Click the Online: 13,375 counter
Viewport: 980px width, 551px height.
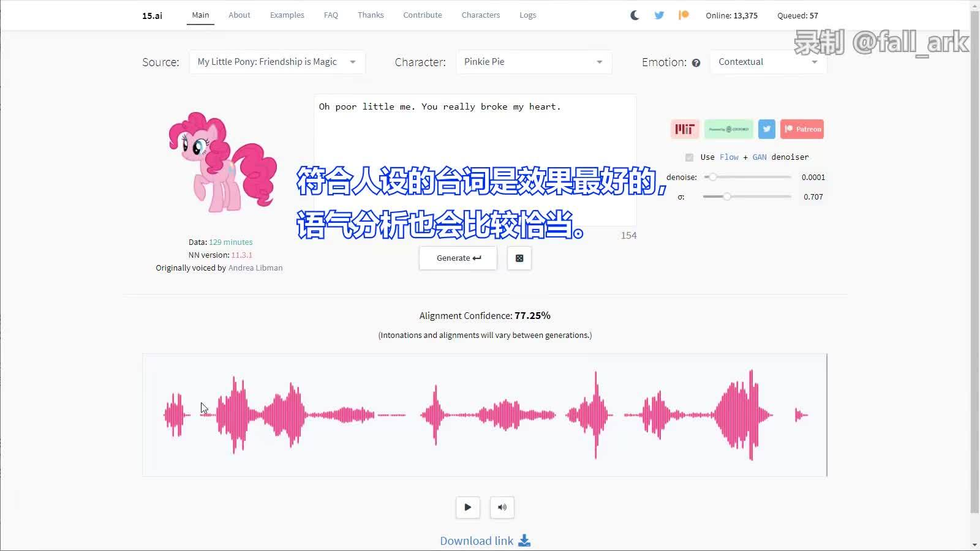pos(731,16)
